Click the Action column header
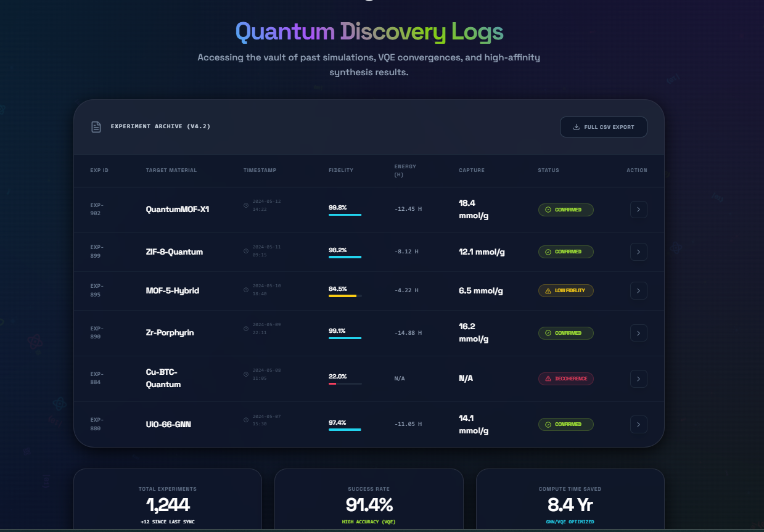 [x=637, y=170]
